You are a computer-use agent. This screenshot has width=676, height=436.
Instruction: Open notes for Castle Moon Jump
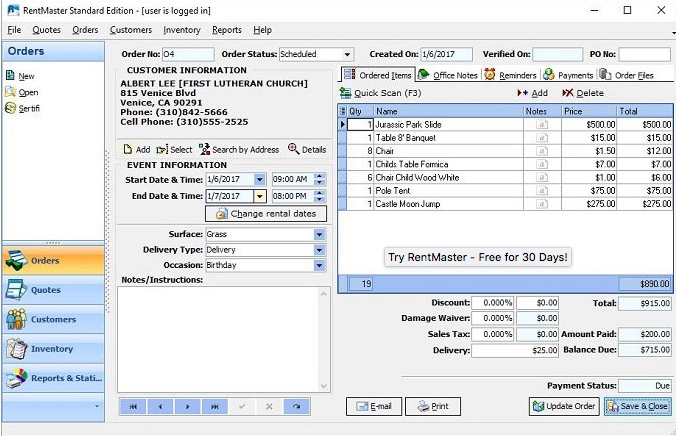coord(542,204)
